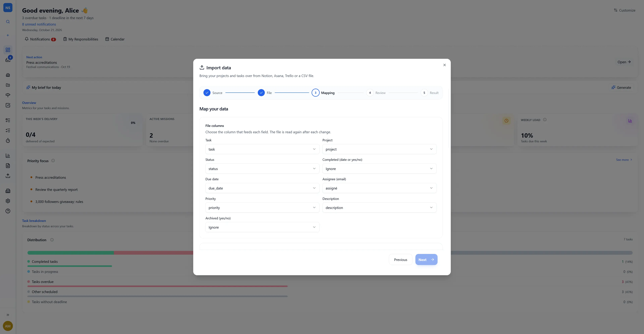This screenshot has height=334, width=644.
Task: Click the Next button
Action: pyautogui.click(x=426, y=260)
